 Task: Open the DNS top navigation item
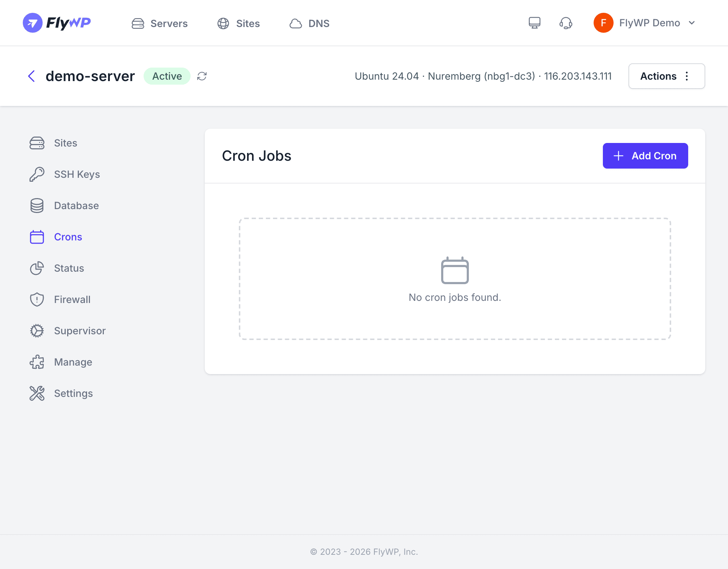coord(309,23)
